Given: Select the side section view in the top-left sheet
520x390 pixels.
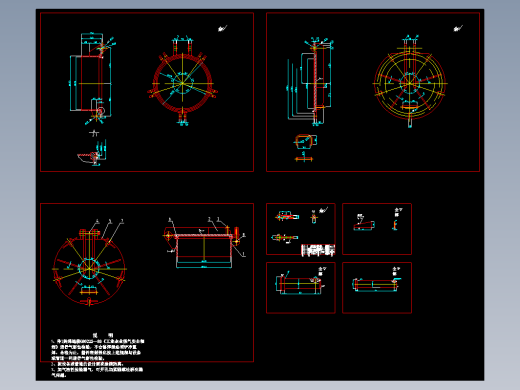Looking at the screenshot, I should pyautogui.click(x=92, y=79).
